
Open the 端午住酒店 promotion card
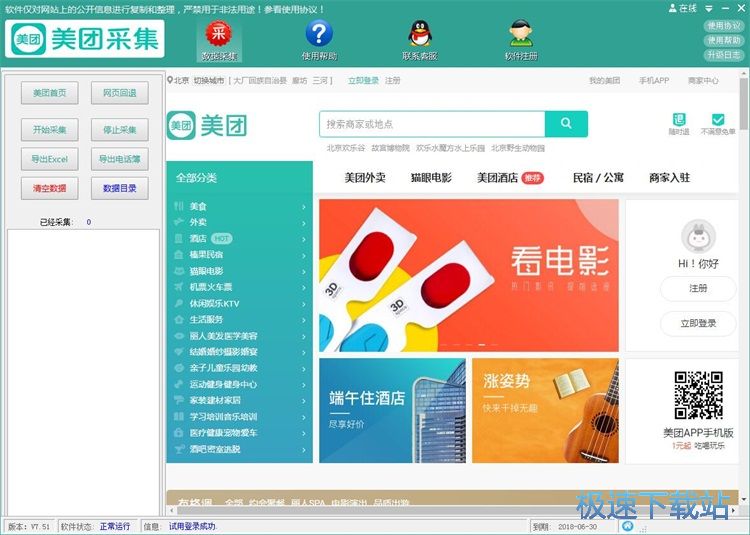pos(392,411)
